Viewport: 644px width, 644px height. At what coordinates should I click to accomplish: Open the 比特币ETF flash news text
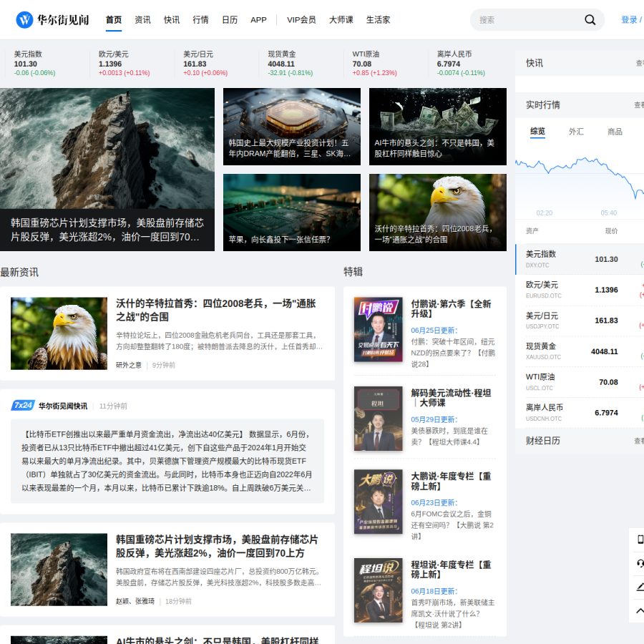pos(167,462)
